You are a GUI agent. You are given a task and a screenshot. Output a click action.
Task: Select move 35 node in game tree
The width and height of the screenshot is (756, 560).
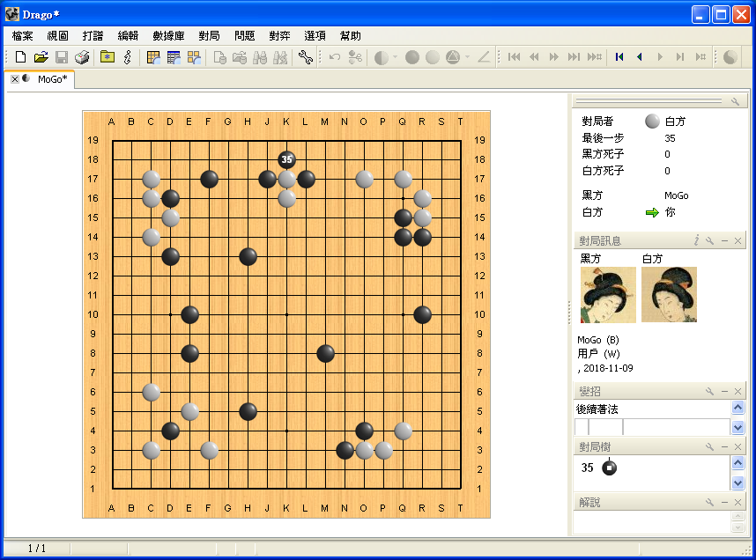610,468
